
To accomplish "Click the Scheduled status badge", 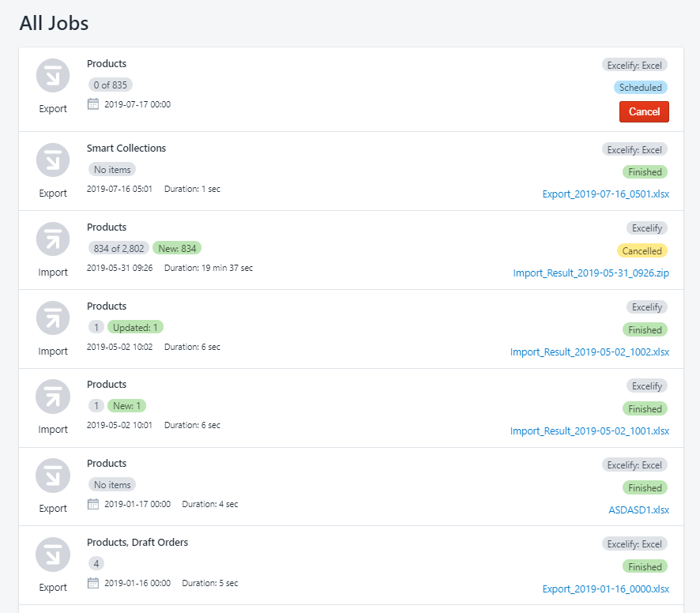I will (640, 88).
